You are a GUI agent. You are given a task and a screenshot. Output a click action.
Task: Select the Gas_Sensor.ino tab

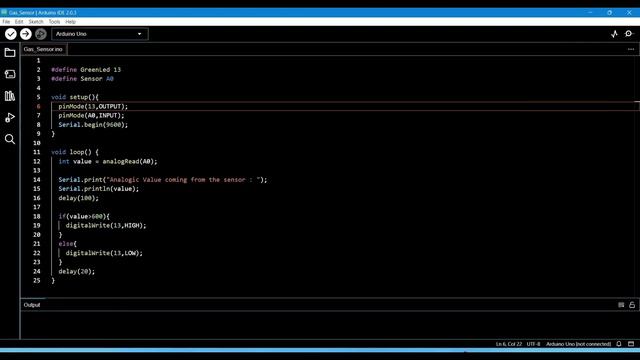point(43,49)
